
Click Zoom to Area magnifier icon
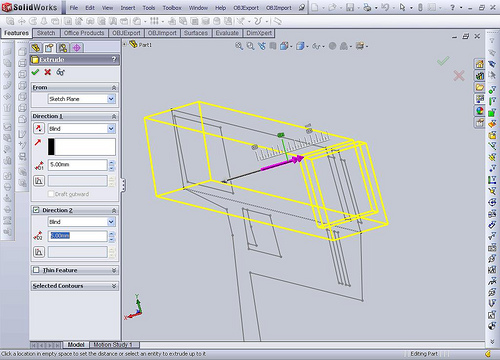[x=250, y=46]
